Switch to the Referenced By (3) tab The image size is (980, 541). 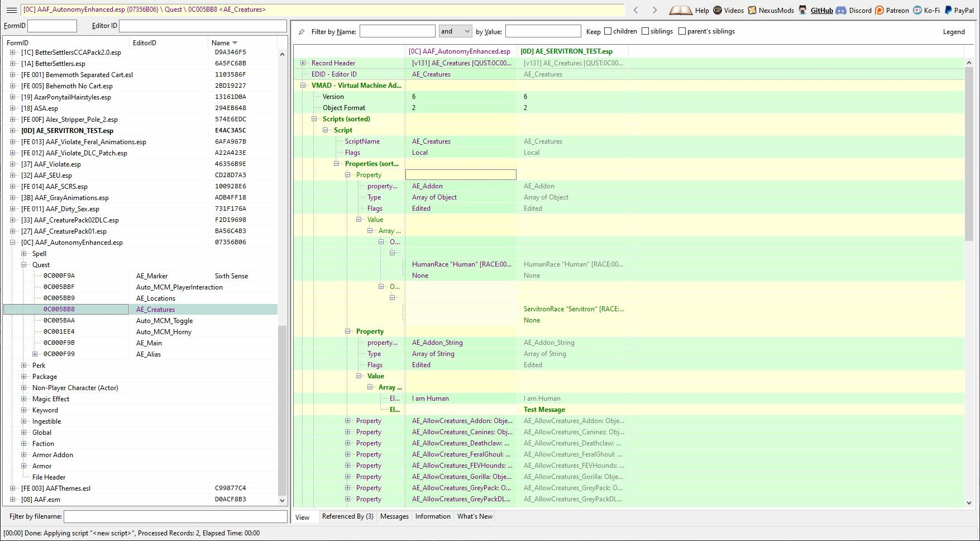click(347, 516)
